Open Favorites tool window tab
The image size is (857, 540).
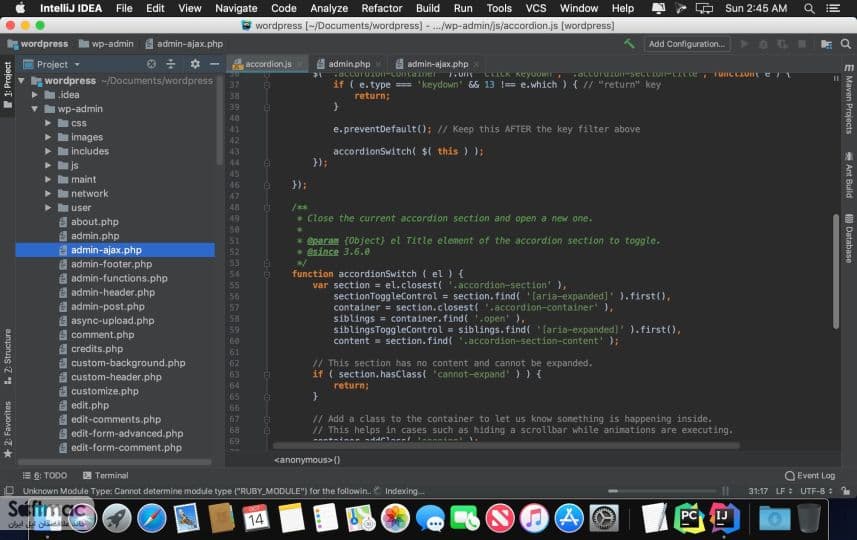tap(8, 429)
